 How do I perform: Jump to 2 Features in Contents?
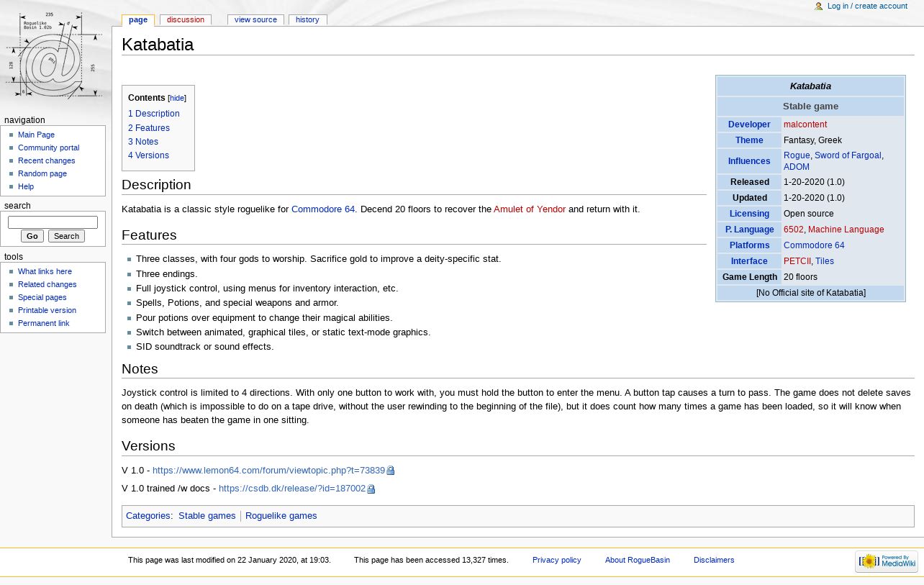point(149,128)
